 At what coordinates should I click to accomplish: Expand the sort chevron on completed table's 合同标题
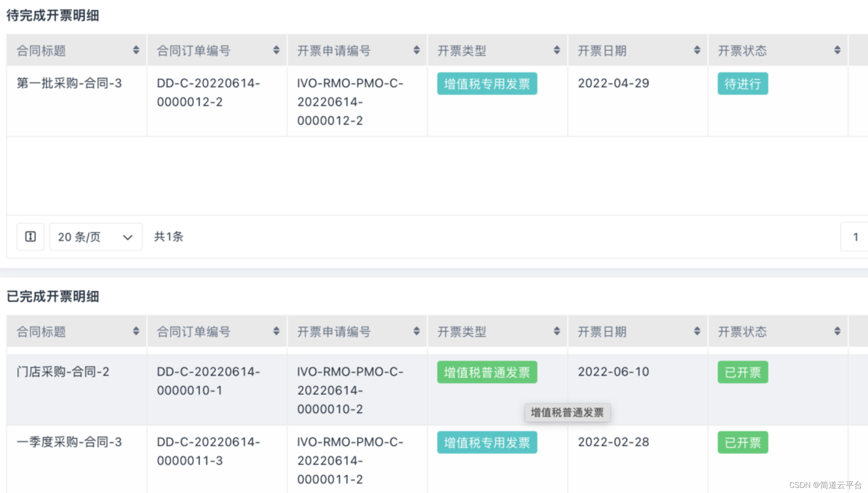point(136,331)
